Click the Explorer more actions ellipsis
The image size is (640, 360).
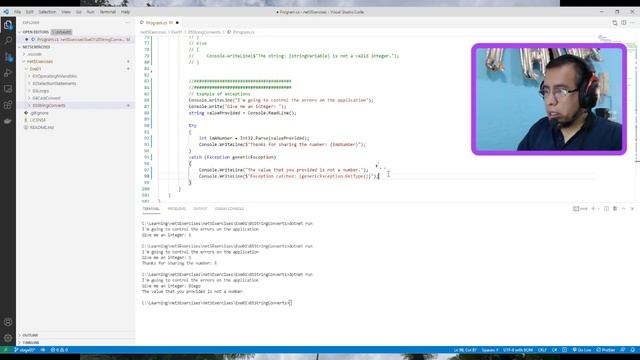coord(127,22)
